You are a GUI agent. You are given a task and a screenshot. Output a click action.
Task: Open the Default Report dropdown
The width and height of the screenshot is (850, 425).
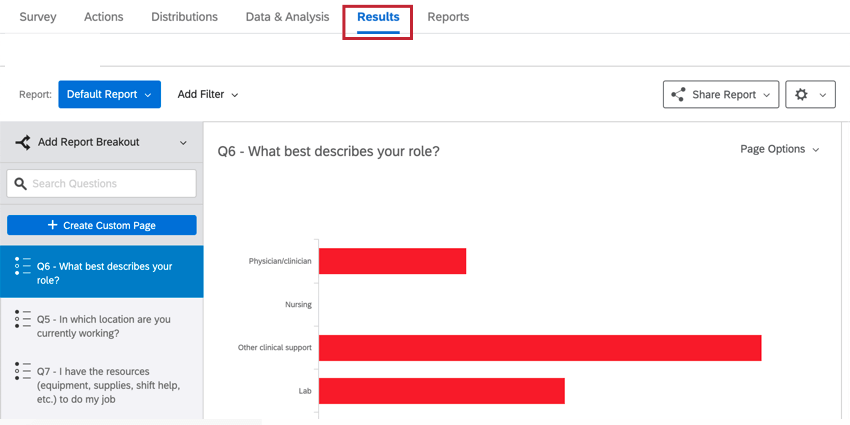(109, 94)
